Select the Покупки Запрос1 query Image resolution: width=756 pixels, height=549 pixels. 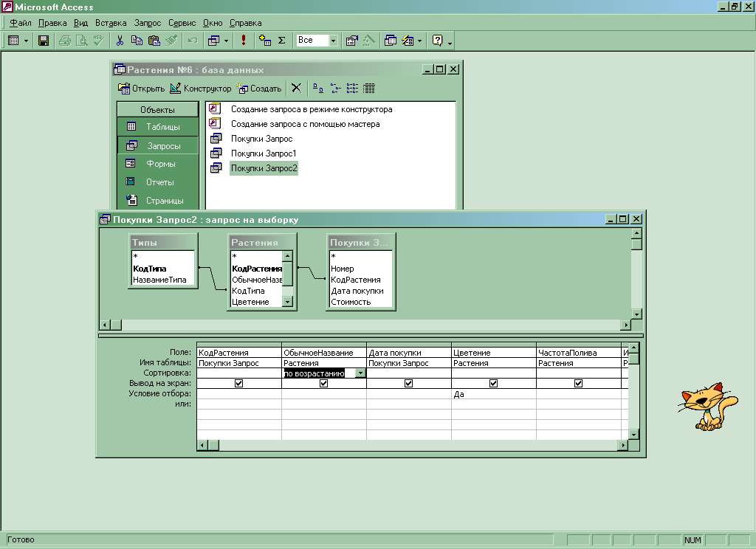pos(264,153)
